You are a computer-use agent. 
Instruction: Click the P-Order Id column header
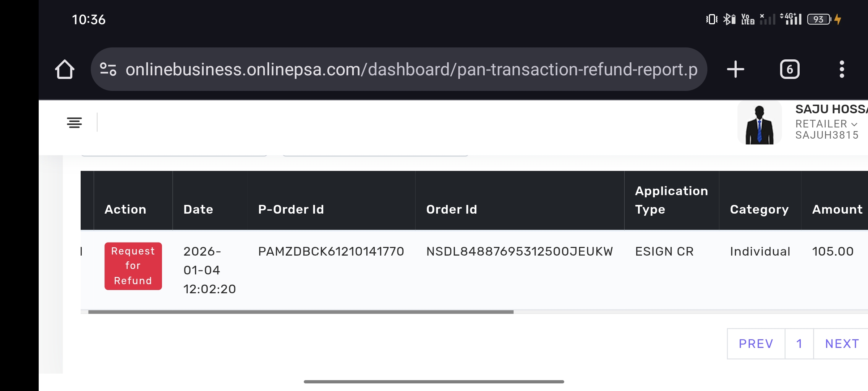[x=291, y=209]
